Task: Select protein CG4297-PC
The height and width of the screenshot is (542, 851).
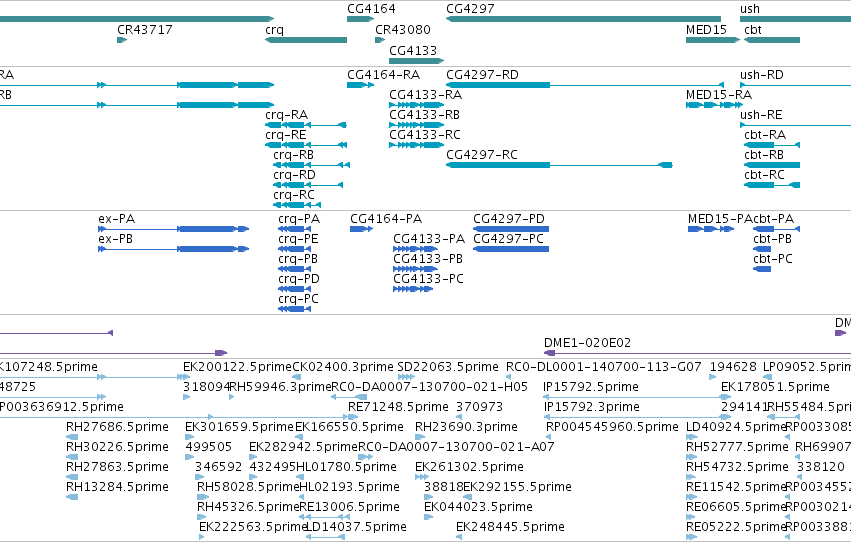Action: 509,239
